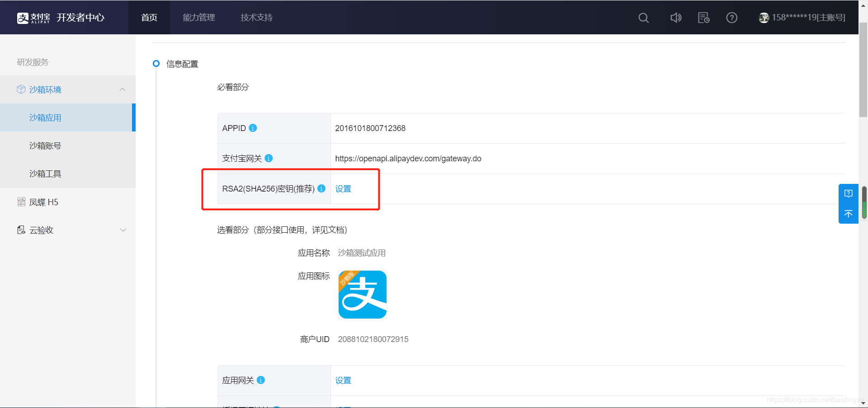Click the 设置 link for RSA2 密钥
Viewport: 868px width, 408px height.
(x=343, y=189)
